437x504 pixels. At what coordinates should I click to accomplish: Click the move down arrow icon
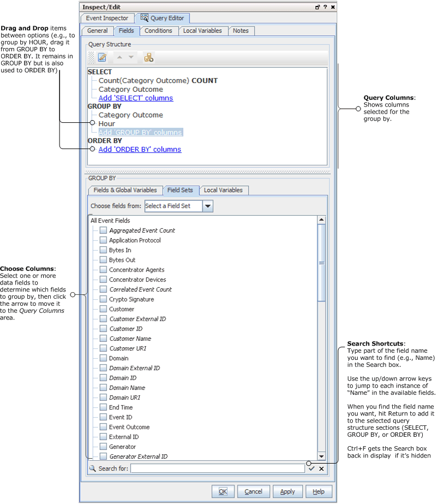point(131,57)
